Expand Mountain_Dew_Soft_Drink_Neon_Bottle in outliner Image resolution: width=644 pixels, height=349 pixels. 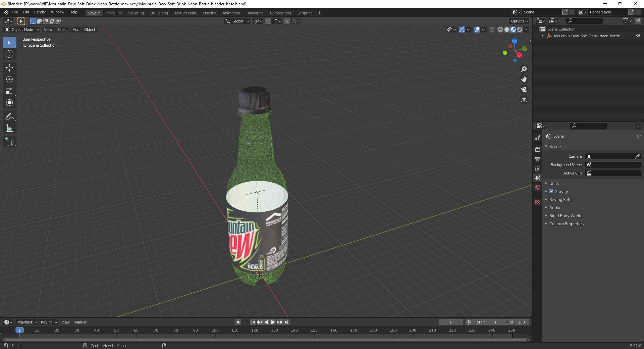click(x=543, y=36)
